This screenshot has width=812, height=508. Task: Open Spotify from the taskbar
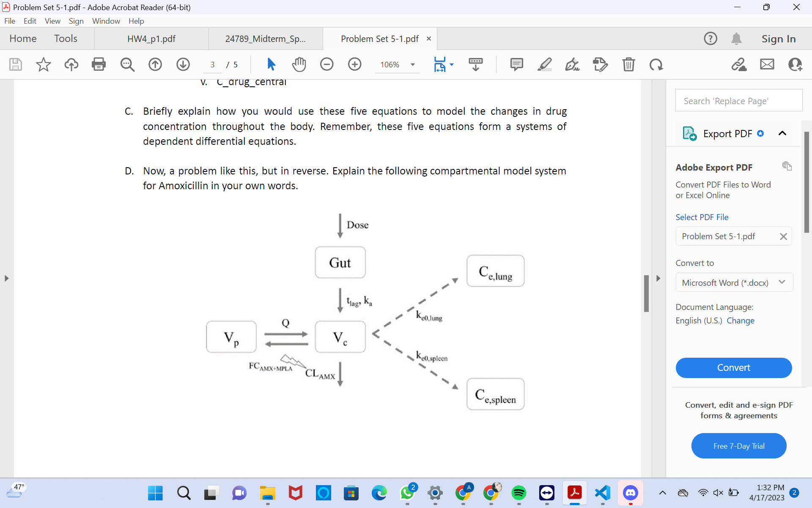point(519,493)
